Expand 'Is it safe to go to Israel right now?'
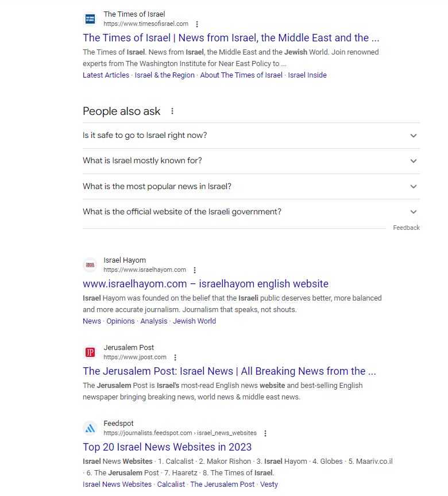Image resolution: width=448 pixels, height=496 pixels. pyautogui.click(x=412, y=136)
